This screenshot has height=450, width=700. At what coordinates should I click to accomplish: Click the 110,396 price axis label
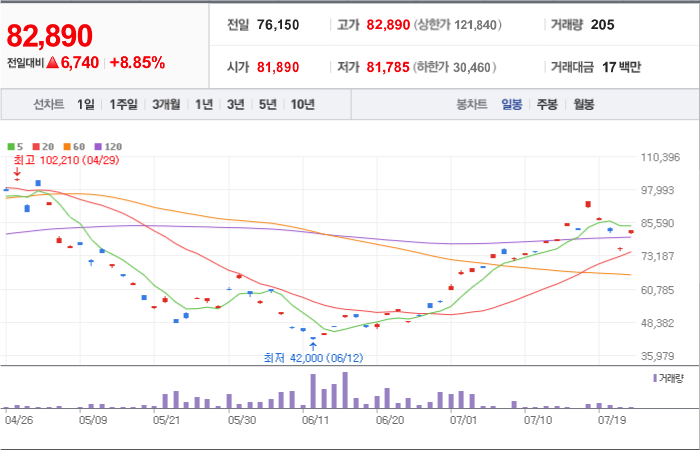[660, 157]
